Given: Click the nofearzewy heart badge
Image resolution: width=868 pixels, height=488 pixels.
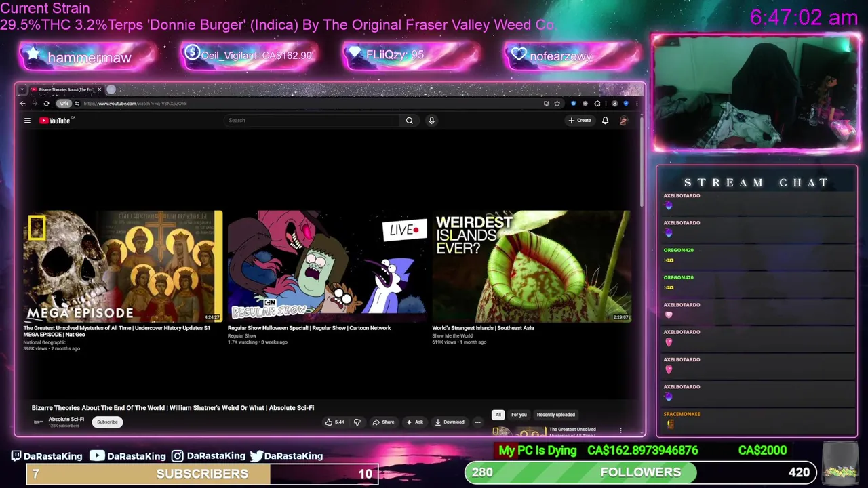Looking at the screenshot, I should [x=573, y=56].
